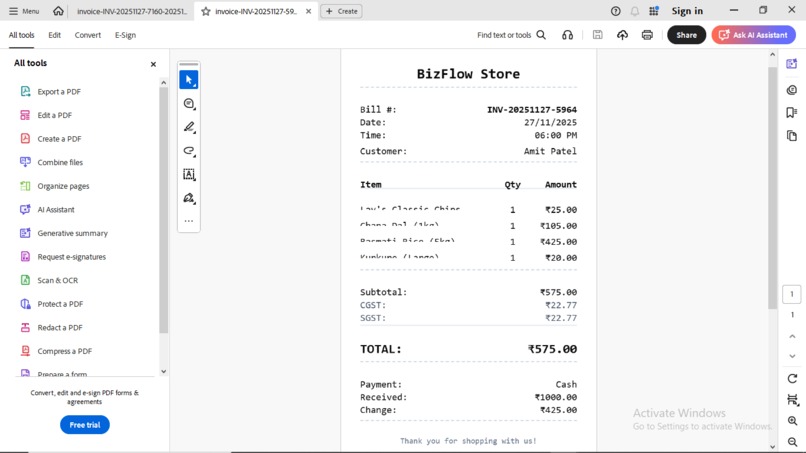Screen dimensions: 806x453
Task: Select Create a PDF tool
Action: coord(50,139)
